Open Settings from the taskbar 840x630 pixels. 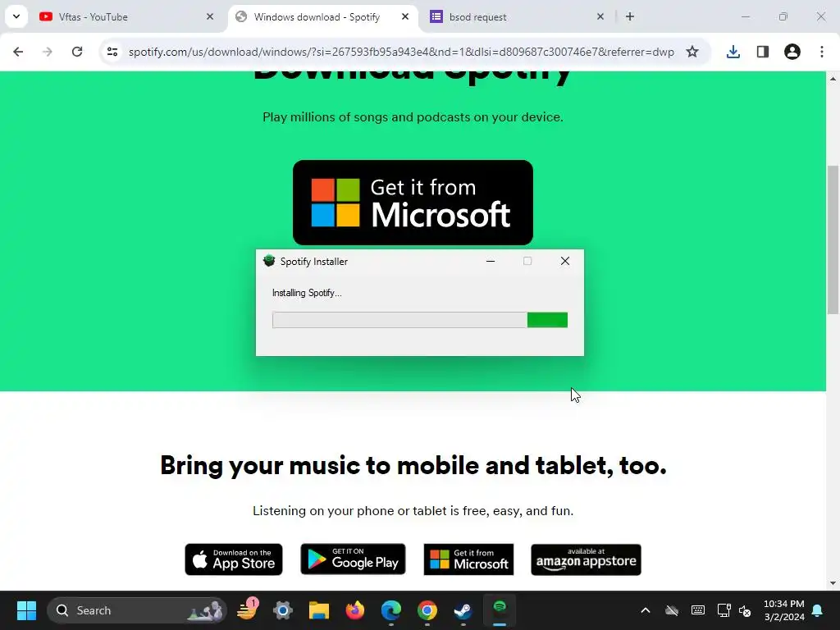coord(283,610)
